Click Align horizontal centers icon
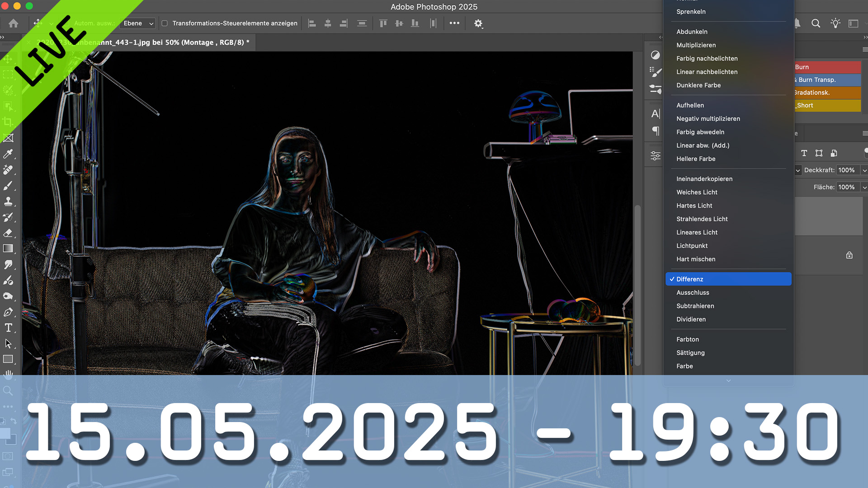This screenshot has height=488, width=868. pyautogui.click(x=328, y=23)
